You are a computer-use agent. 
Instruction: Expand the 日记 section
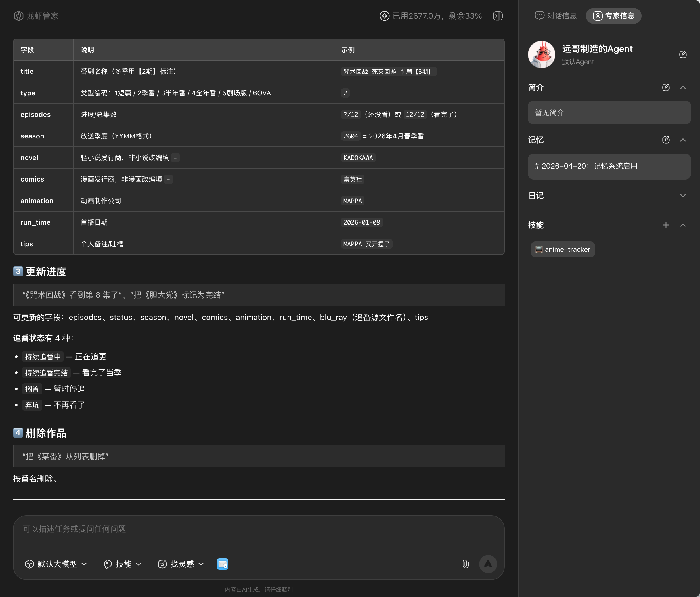[x=683, y=196]
